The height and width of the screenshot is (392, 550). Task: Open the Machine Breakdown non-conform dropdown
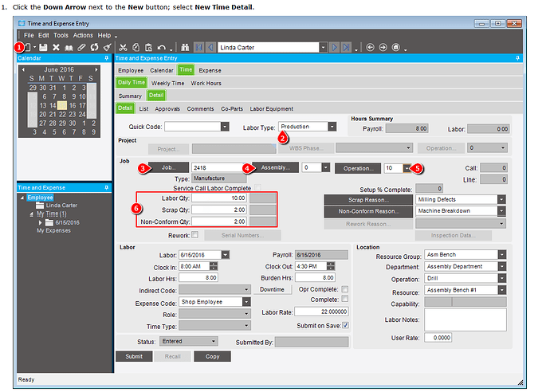click(501, 211)
